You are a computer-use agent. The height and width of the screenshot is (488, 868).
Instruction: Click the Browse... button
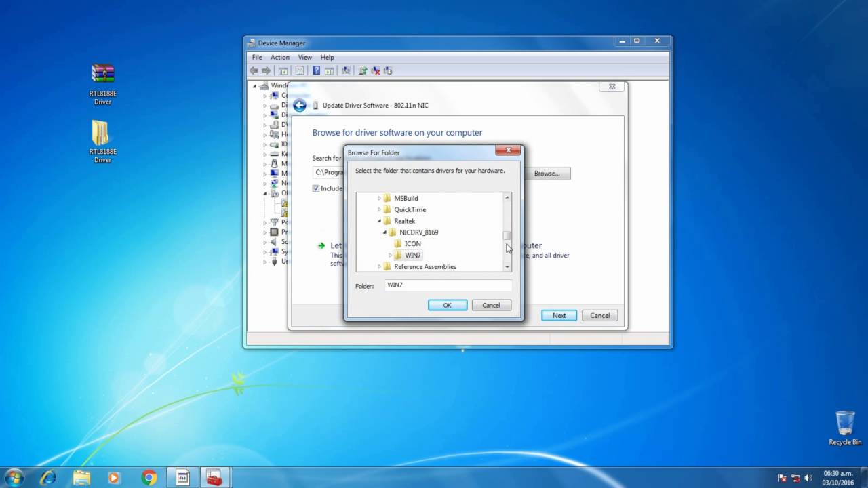pos(547,174)
